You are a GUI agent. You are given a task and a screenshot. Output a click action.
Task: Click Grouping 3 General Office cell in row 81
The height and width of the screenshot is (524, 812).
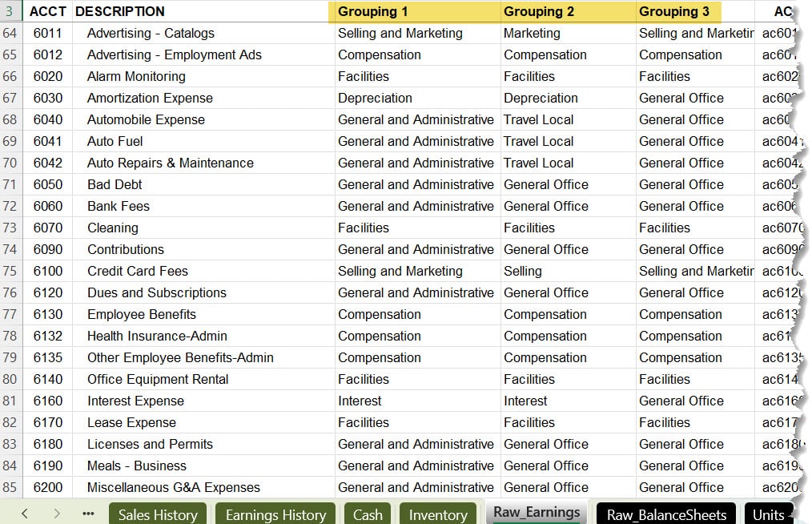coord(695,401)
